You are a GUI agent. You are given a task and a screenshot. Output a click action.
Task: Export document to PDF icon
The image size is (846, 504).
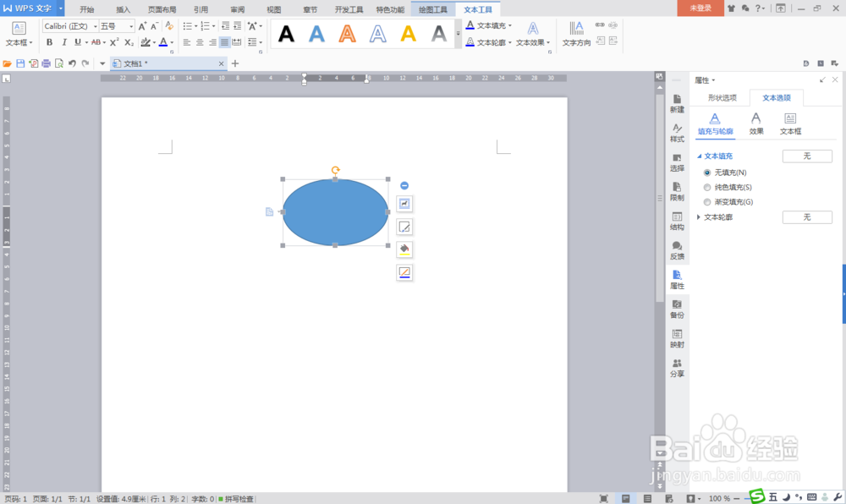(34, 63)
